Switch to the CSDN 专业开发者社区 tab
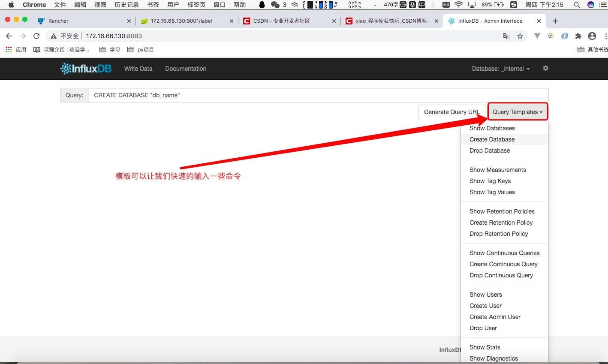 point(289,21)
